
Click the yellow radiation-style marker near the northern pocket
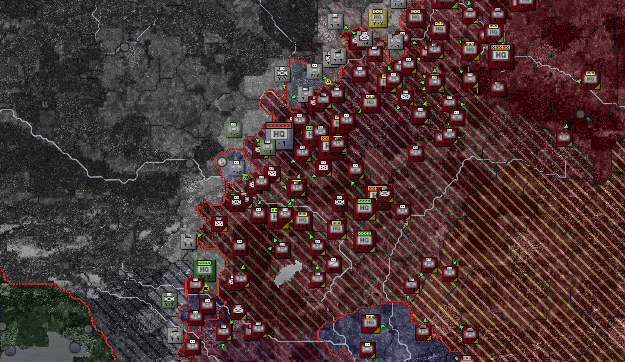point(328,82)
